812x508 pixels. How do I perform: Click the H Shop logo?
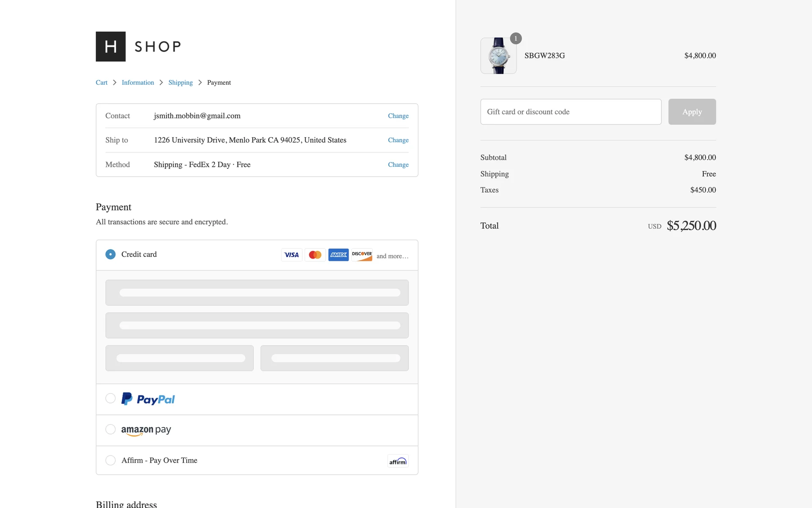pos(138,47)
